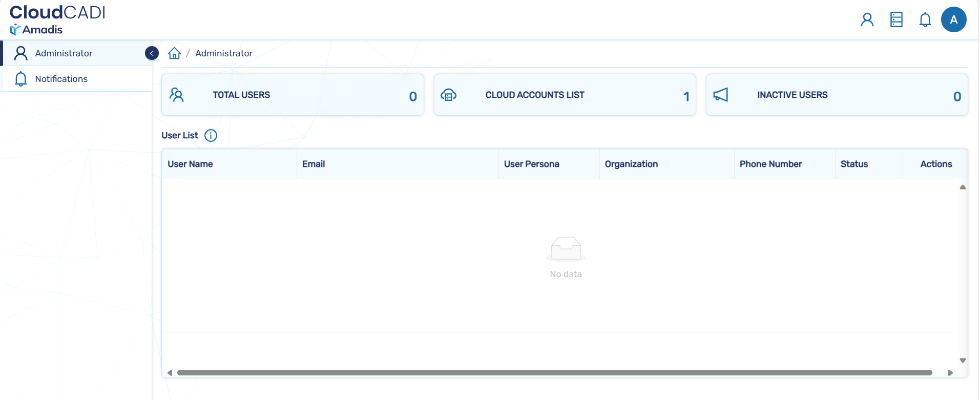
Task: Go to home via breadcrumb house icon
Action: click(174, 53)
